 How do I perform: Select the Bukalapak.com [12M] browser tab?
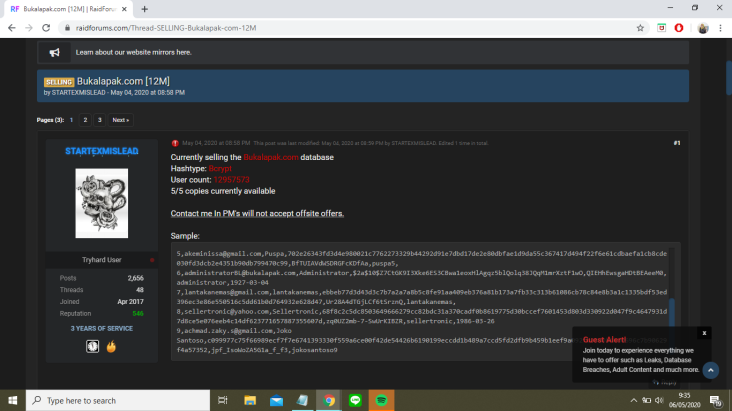(x=69, y=9)
